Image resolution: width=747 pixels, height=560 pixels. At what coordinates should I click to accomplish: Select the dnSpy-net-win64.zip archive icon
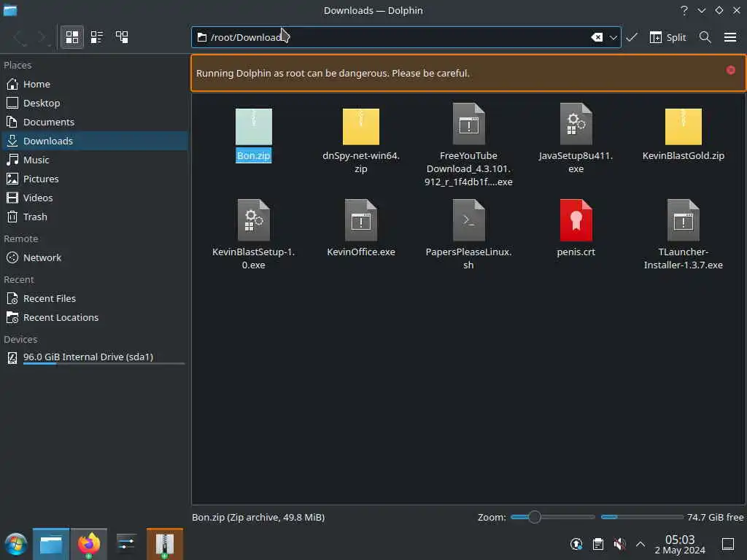coord(360,126)
